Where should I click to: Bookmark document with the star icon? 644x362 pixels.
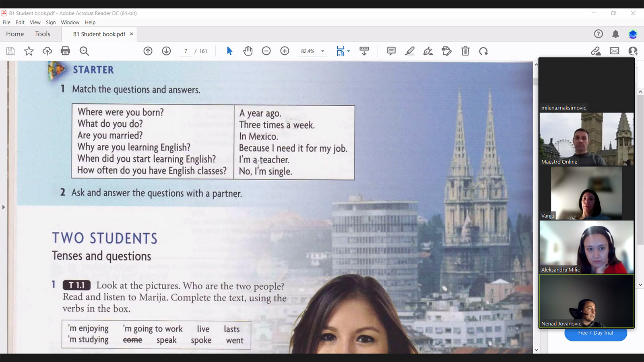click(29, 51)
